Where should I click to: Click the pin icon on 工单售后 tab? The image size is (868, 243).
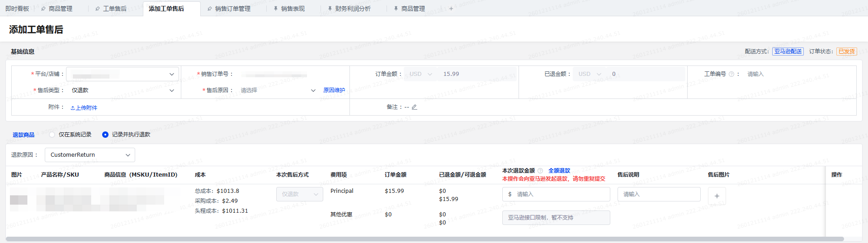[98, 9]
